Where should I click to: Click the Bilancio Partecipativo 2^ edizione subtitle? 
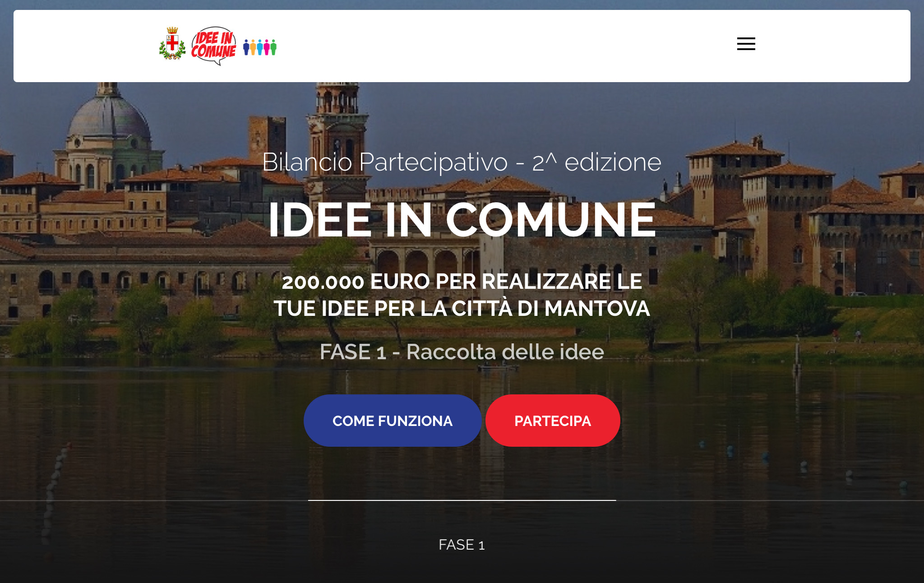(x=462, y=162)
